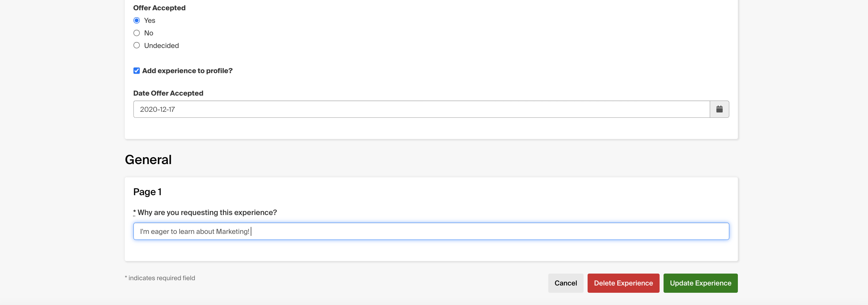Click the "Yes" option label text
The image size is (868, 305).
tap(150, 21)
